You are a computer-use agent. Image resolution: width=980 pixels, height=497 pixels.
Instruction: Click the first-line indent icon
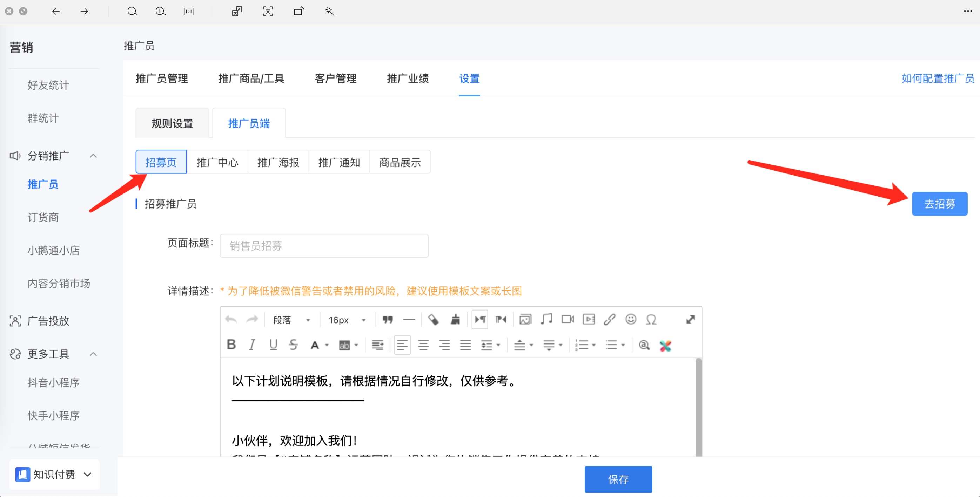(x=378, y=345)
